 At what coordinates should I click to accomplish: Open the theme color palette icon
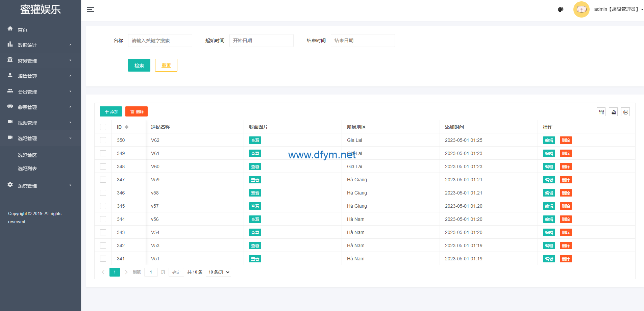pos(561,9)
